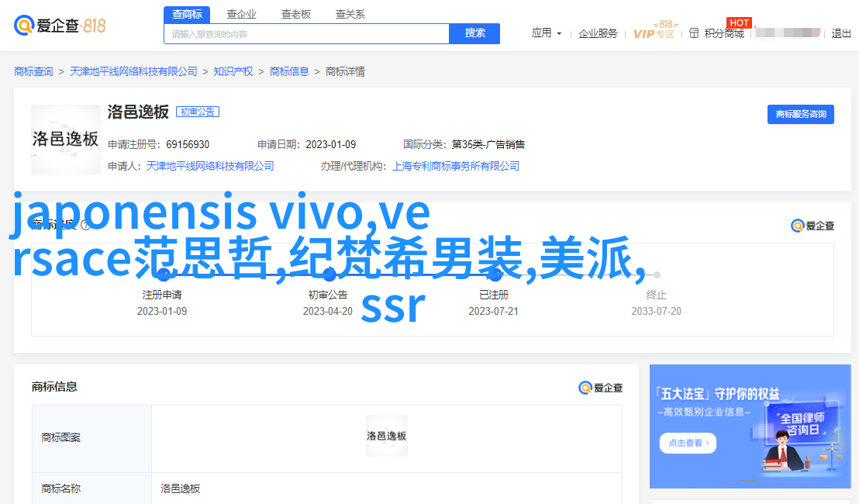Click the 终止 timeline end node

pyautogui.click(x=657, y=274)
